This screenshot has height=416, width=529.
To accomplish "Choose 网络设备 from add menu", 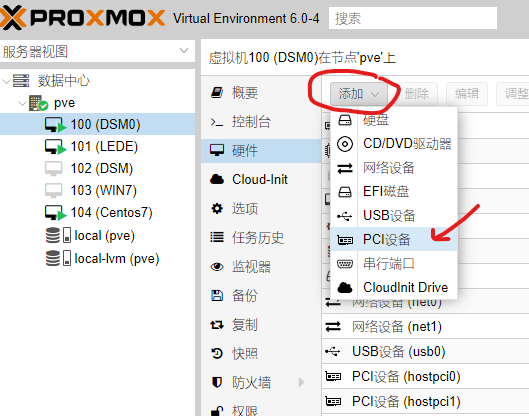I will (394, 168).
